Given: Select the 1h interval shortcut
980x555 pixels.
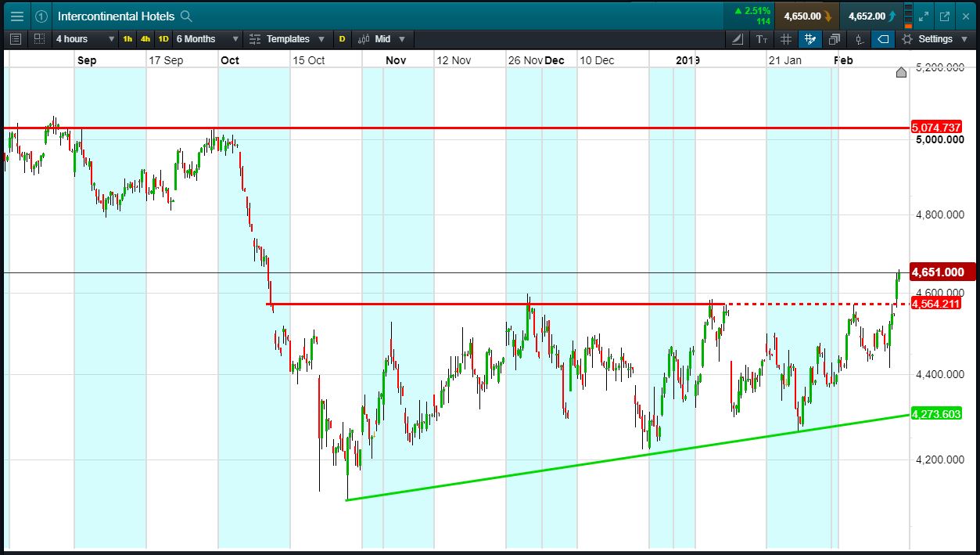Looking at the screenshot, I should (x=127, y=38).
